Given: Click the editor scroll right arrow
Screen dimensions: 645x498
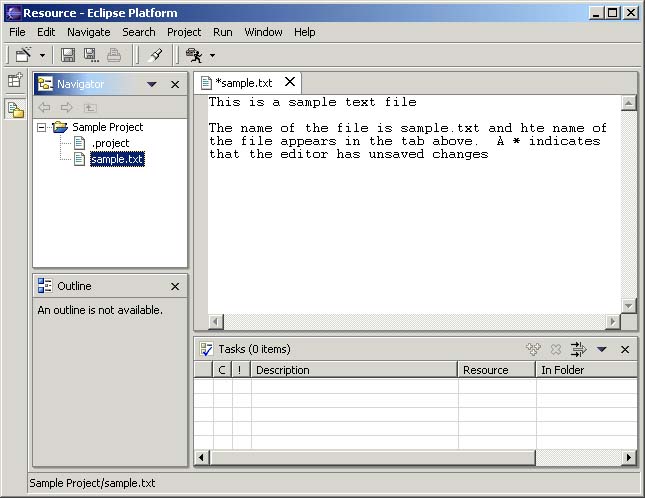Looking at the screenshot, I should coord(613,322).
